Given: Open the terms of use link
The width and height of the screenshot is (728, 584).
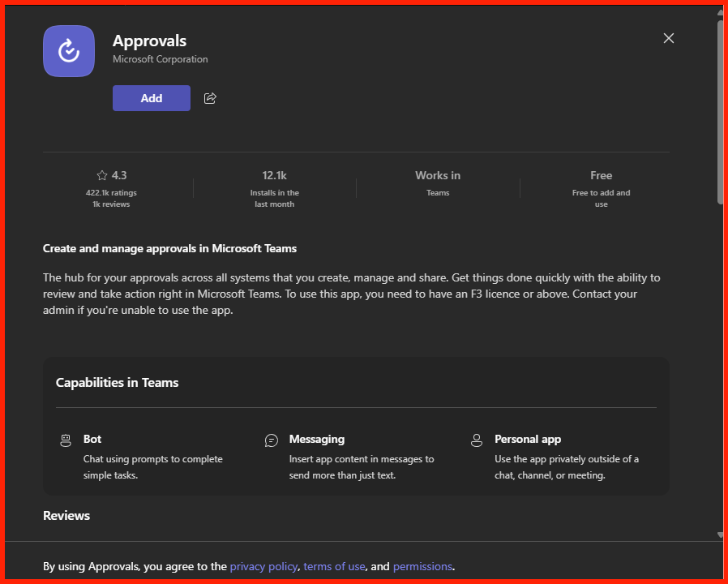Looking at the screenshot, I should (x=334, y=566).
